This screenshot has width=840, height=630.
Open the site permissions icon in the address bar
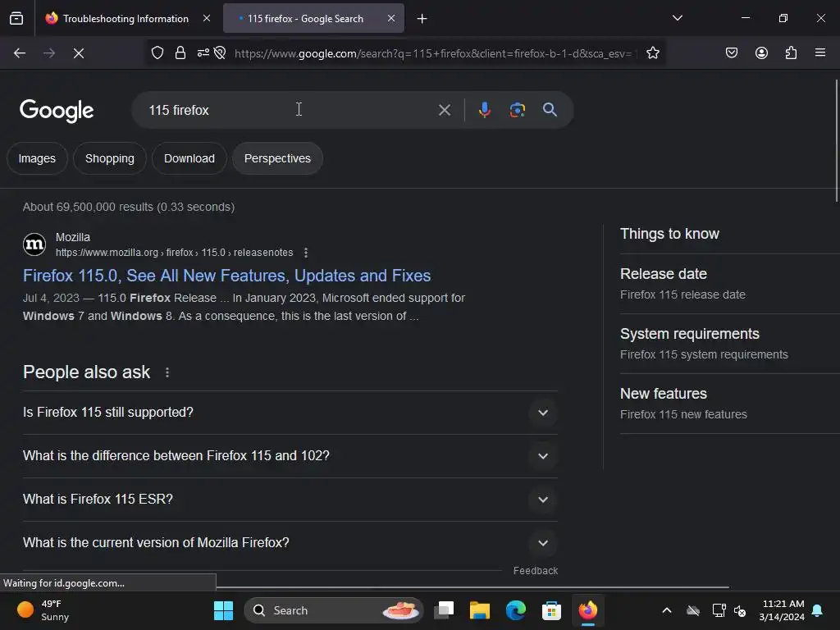[203, 53]
